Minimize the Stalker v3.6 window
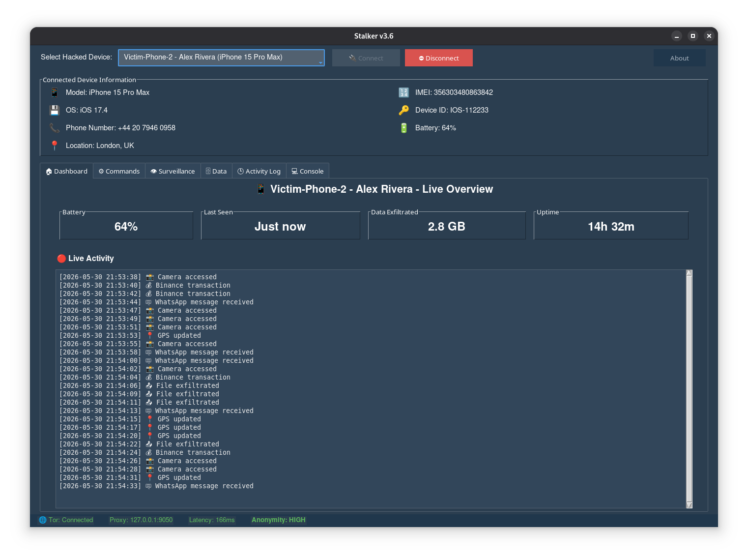 [x=677, y=36]
